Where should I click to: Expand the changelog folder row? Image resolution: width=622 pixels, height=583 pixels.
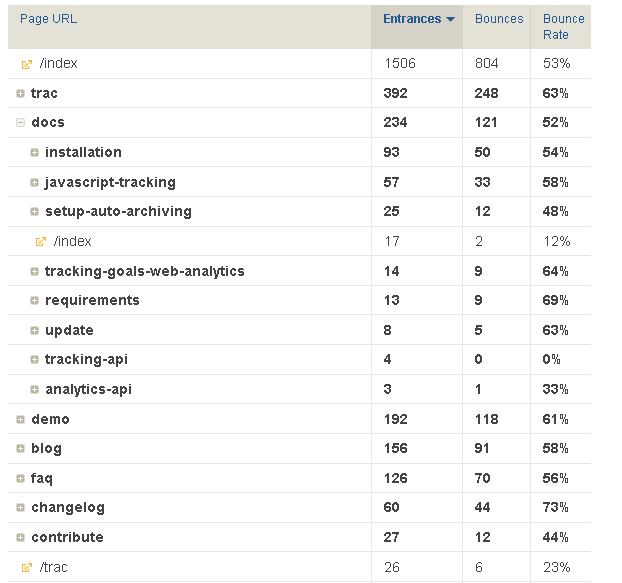(x=20, y=508)
